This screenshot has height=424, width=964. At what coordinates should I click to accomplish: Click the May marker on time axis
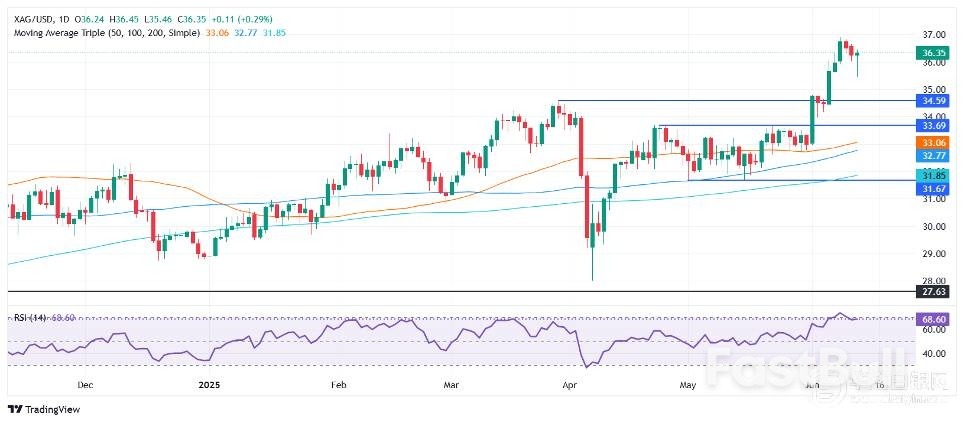[686, 384]
